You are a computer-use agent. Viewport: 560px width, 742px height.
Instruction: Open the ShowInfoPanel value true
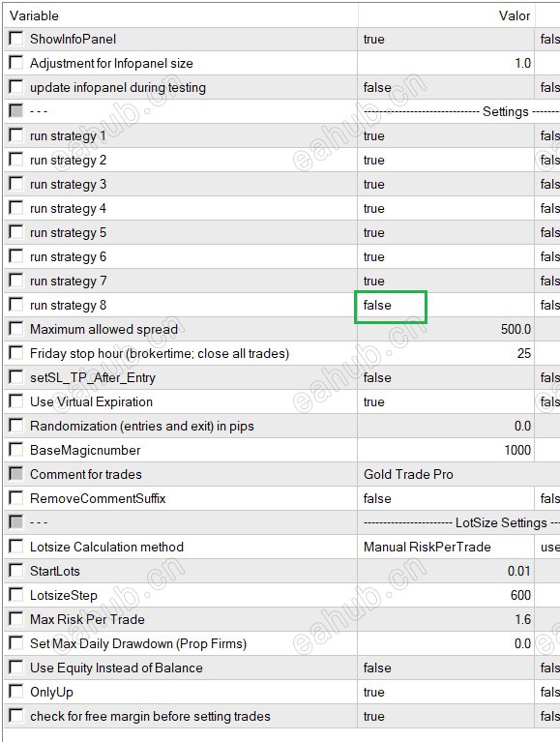point(446,39)
